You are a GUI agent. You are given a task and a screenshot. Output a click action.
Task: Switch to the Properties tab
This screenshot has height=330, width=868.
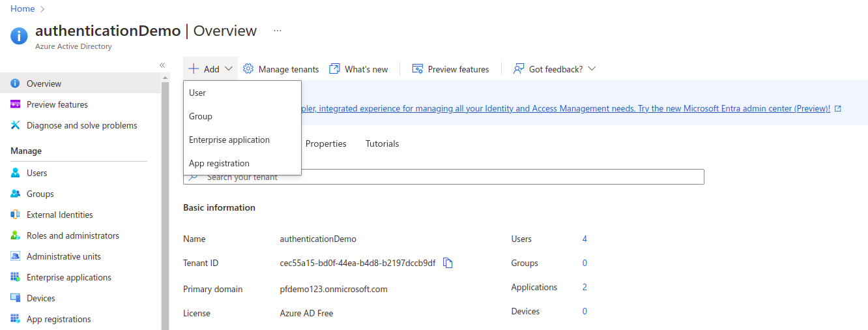326,143
